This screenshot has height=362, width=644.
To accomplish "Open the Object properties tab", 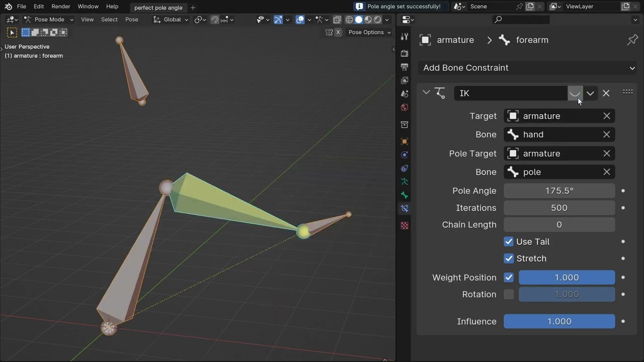I will click(405, 141).
